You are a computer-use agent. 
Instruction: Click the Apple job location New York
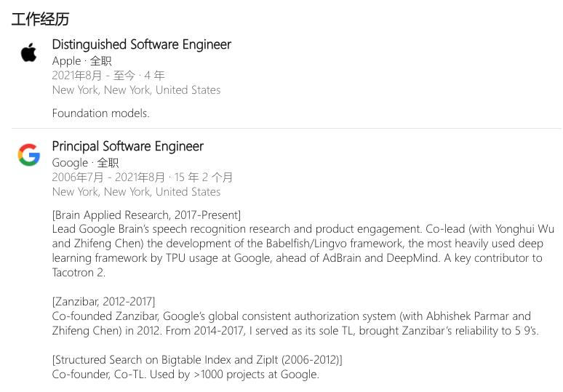[136, 89]
